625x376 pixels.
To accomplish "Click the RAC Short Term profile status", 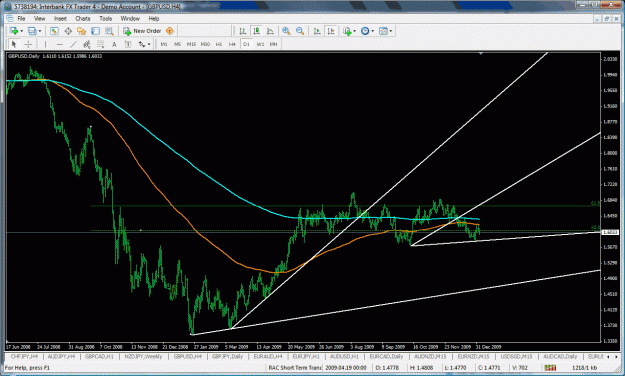I will (295, 368).
